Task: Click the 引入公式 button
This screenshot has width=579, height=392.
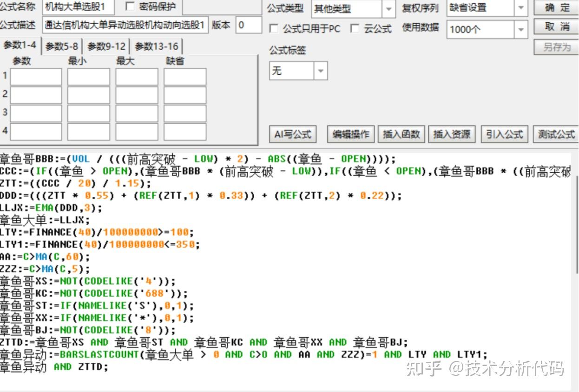Action: tap(504, 134)
